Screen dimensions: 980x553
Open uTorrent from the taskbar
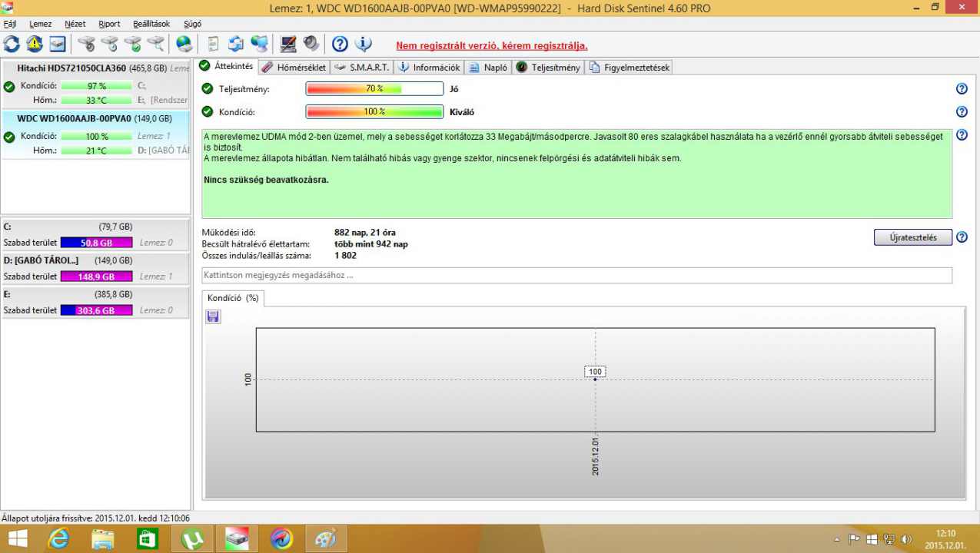pos(192,539)
